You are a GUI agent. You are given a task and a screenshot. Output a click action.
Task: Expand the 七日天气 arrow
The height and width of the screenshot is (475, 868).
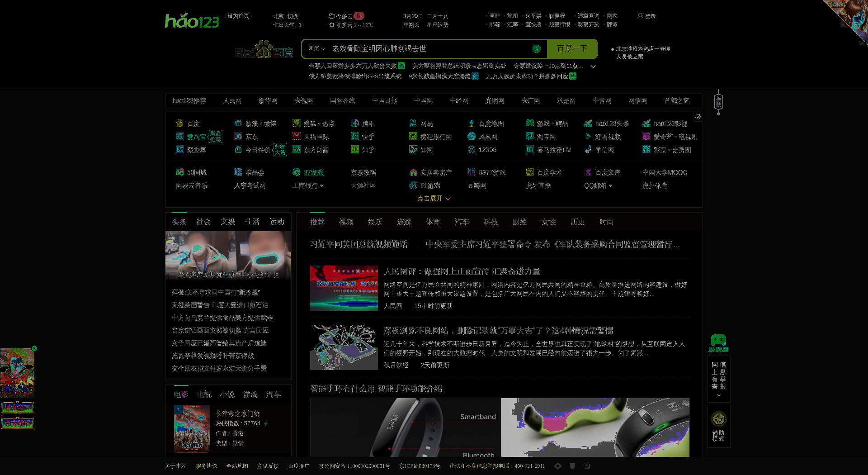pyautogui.click(x=300, y=25)
